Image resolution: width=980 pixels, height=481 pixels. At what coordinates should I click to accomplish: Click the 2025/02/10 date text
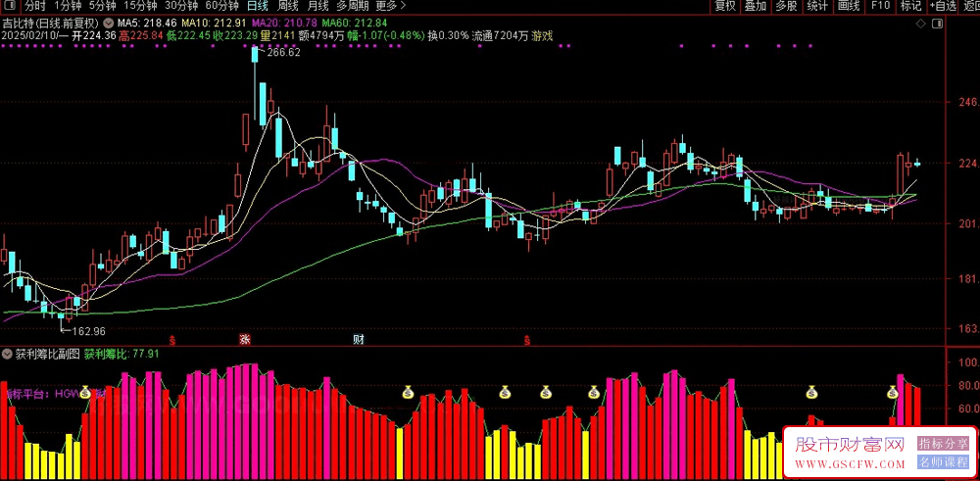29,35
